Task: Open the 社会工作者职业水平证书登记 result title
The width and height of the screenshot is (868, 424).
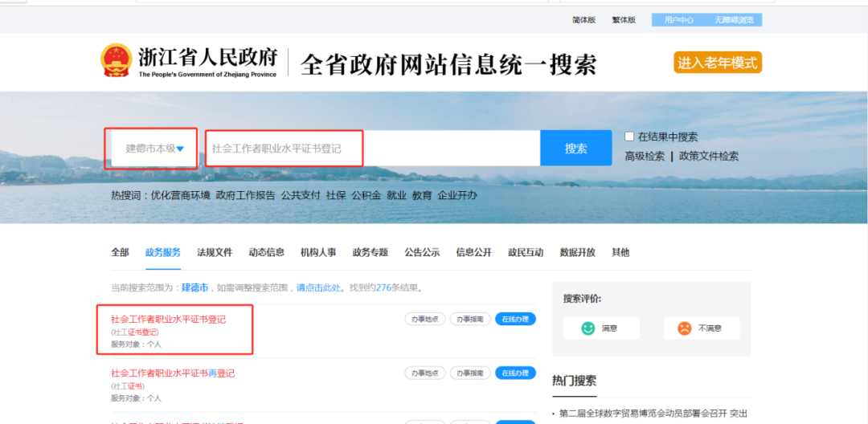Action: 169,320
